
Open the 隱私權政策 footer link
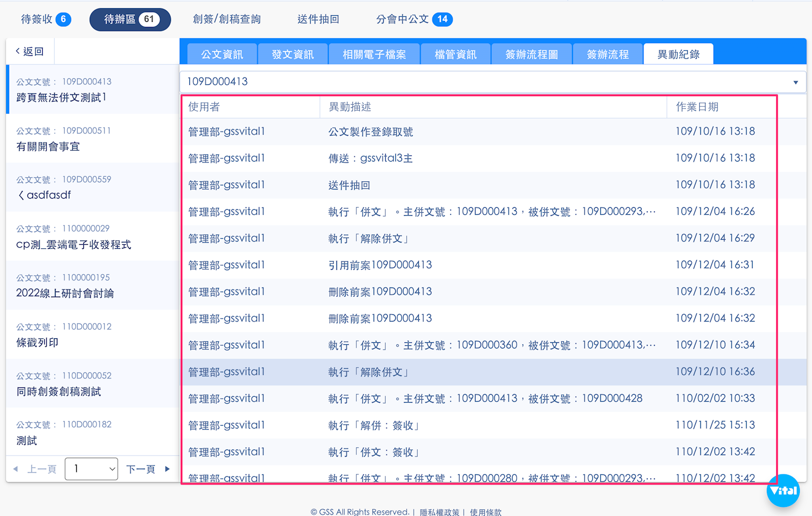pos(439,512)
